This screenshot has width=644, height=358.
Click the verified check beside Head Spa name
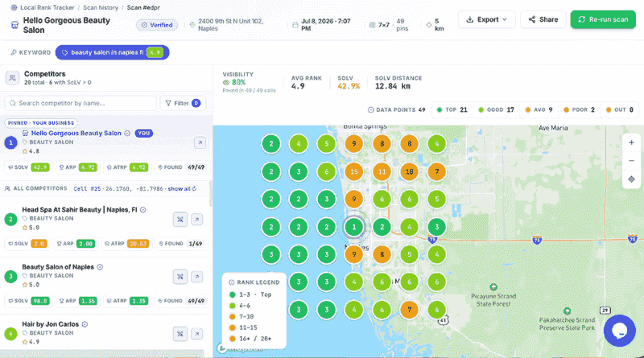coord(143,210)
